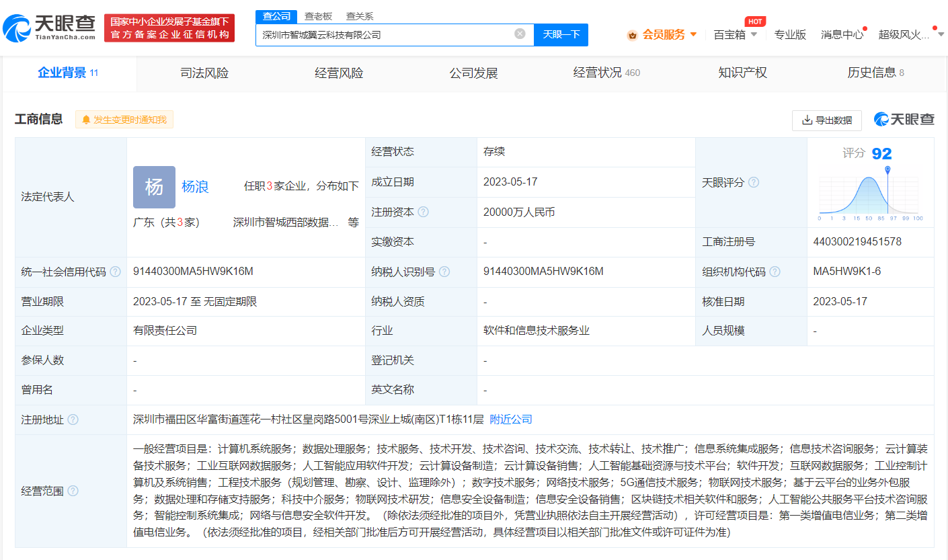Open the help icon beside 注册资本

click(423, 212)
